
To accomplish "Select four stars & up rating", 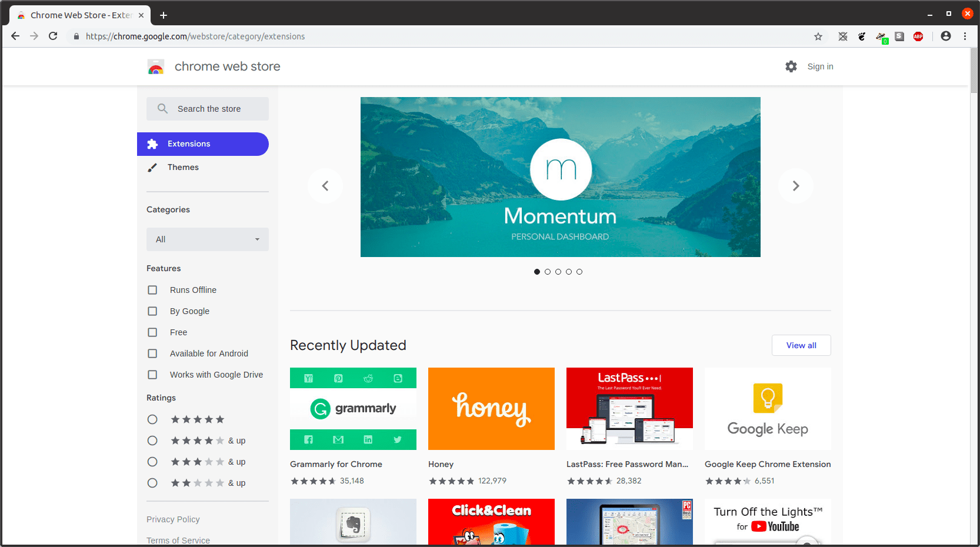I will (x=152, y=441).
